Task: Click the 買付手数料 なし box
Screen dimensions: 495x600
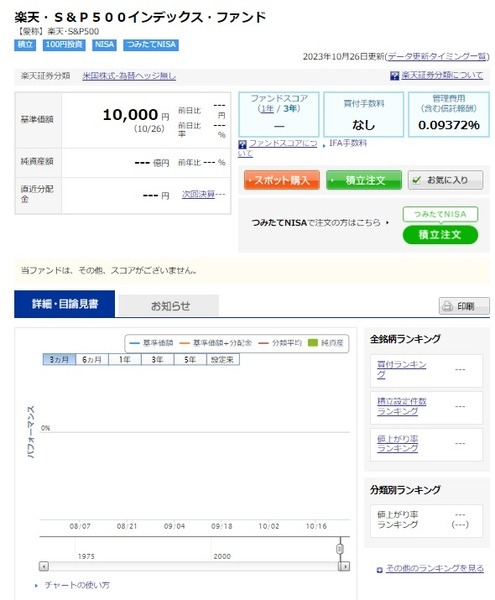Action: [x=363, y=114]
